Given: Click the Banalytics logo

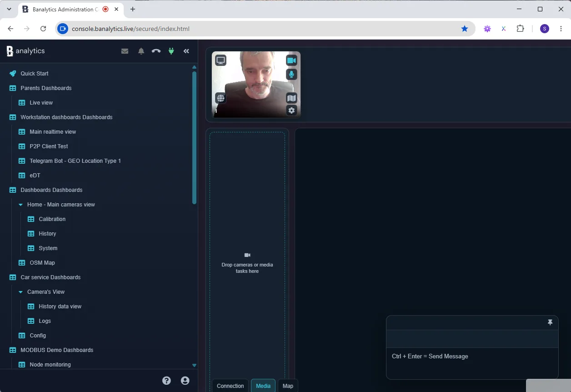Looking at the screenshot, I should (25, 51).
